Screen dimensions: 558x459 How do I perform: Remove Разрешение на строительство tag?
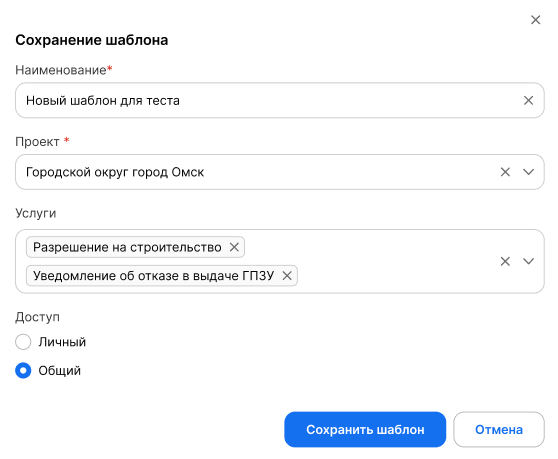tap(234, 247)
